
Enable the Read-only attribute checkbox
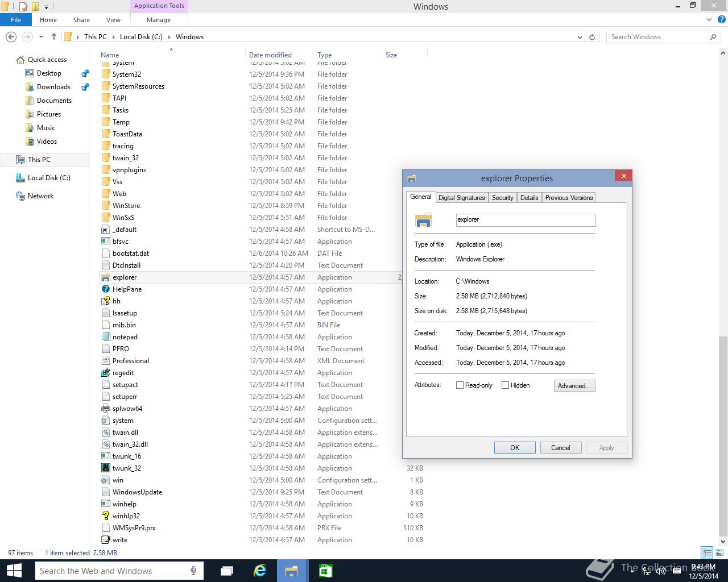click(x=460, y=385)
